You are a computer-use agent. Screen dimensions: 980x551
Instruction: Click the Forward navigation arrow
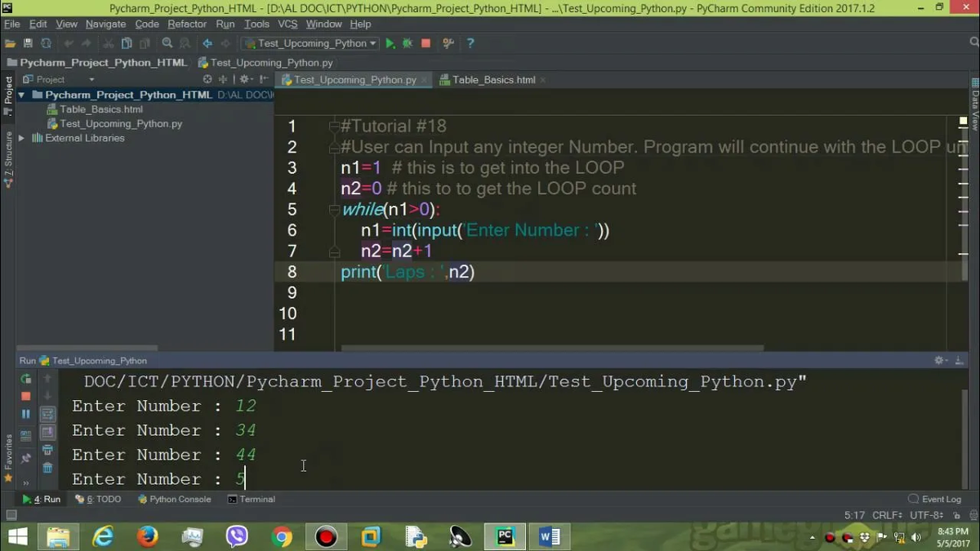[x=225, y=43]
